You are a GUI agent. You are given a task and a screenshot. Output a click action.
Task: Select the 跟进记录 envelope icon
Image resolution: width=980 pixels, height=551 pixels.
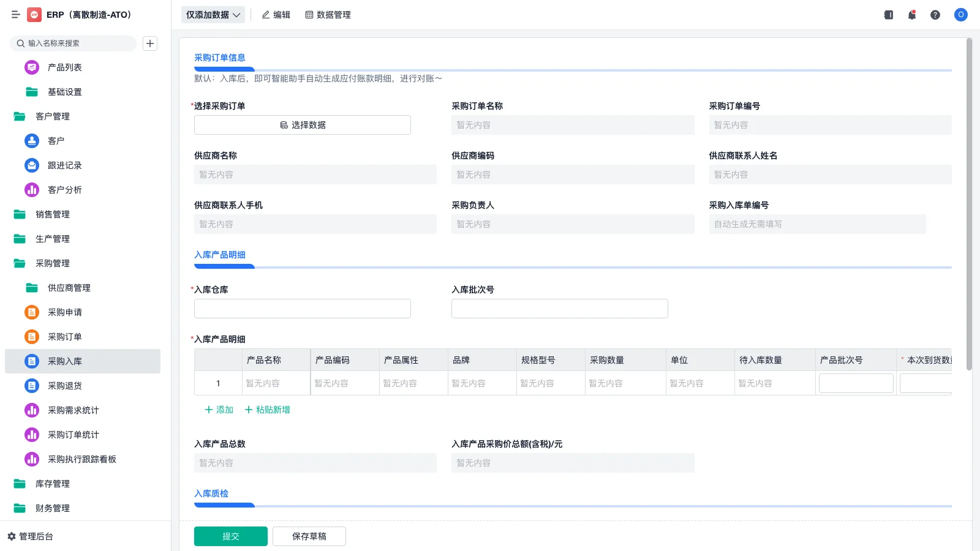31,165
